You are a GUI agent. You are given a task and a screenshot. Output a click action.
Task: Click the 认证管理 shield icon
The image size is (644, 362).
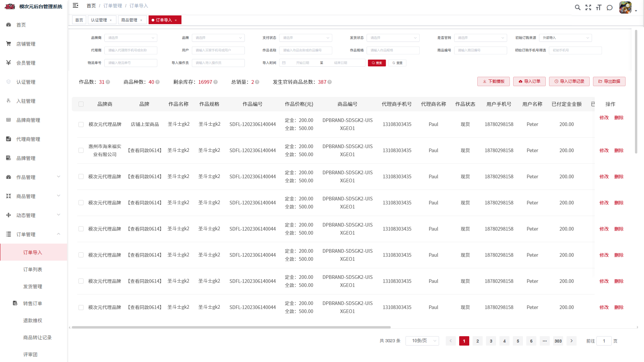9,82
